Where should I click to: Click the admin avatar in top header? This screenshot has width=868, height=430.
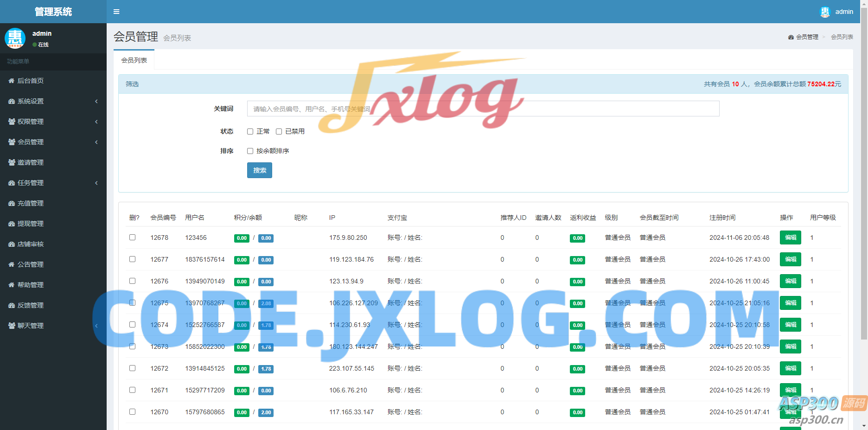click(x=825, y=12)
